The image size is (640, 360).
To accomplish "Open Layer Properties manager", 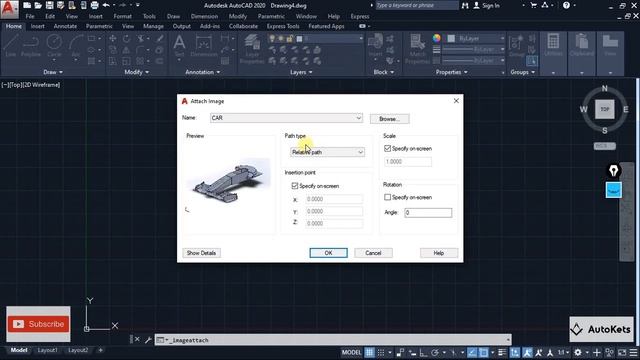I will (x=252, y=49).
